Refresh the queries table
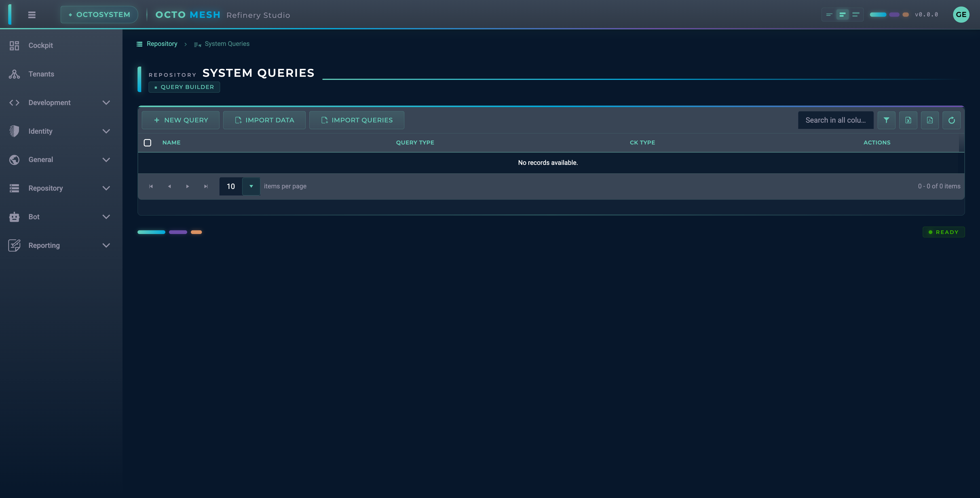This screenshot has height=498, width=980. click(952, 120)
